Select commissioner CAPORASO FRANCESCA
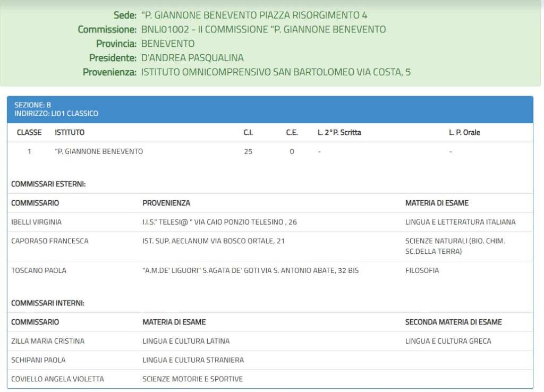This screenshot has width=544, height=392. point(49,241)
